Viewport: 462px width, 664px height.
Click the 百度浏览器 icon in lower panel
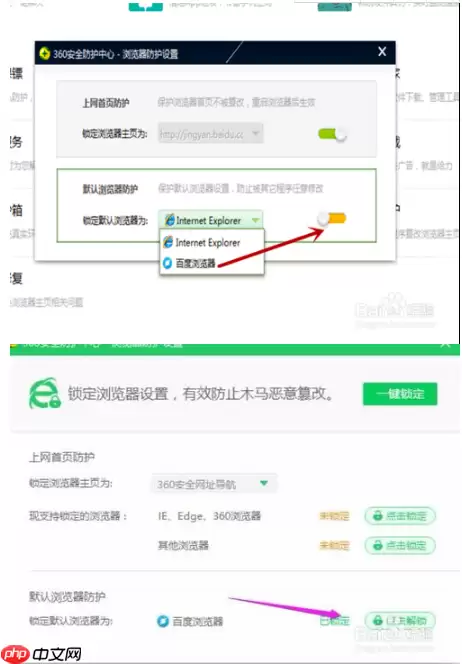click(163, 621)
